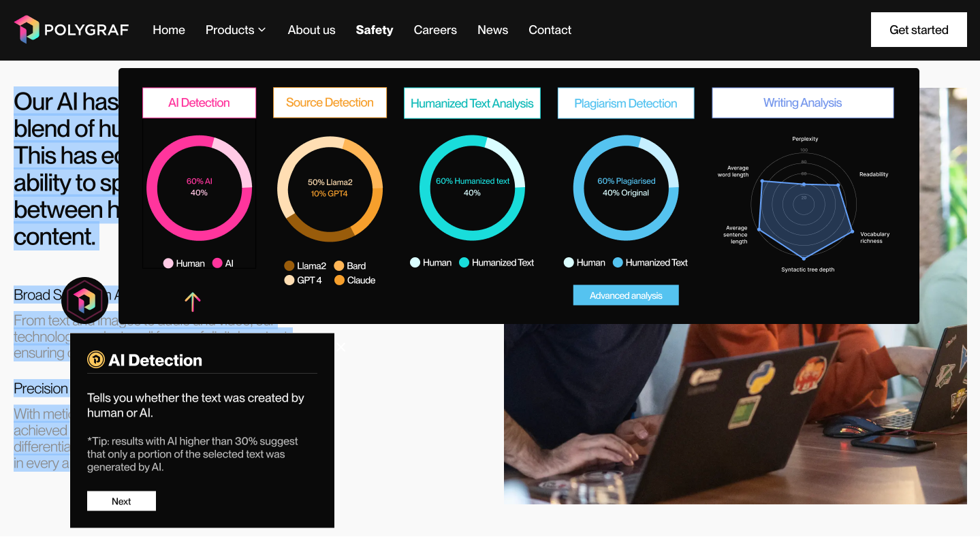Click the Writing Analysis radar chart
Image resolution: width=980 pixels, height=552 pixels.
[804, 204]
